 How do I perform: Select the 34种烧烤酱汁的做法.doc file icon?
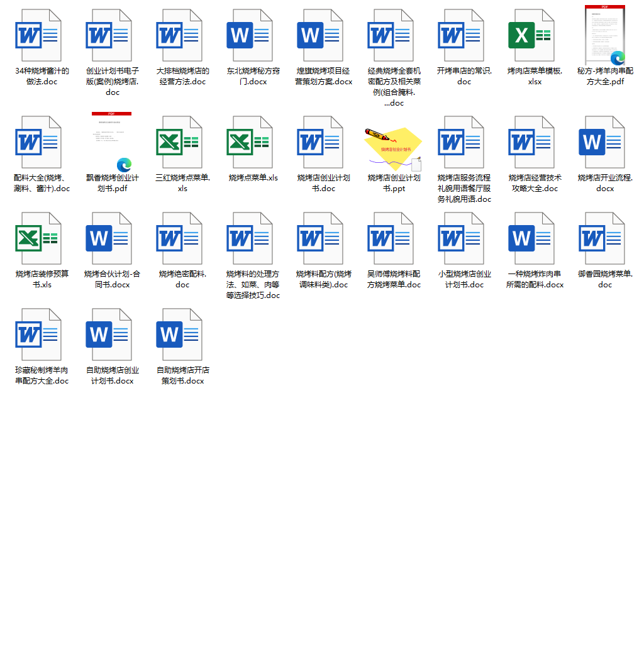(x=38, y=35)
